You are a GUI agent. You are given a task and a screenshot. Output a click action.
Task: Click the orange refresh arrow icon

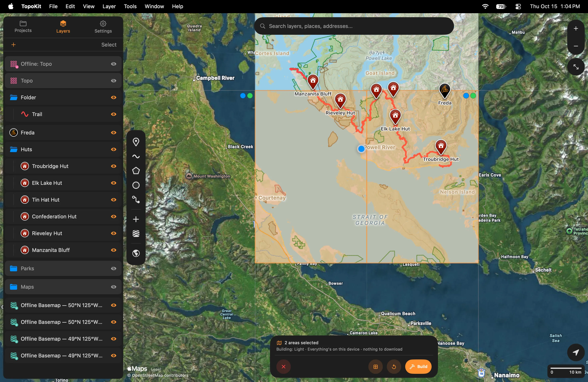[394, 367]
